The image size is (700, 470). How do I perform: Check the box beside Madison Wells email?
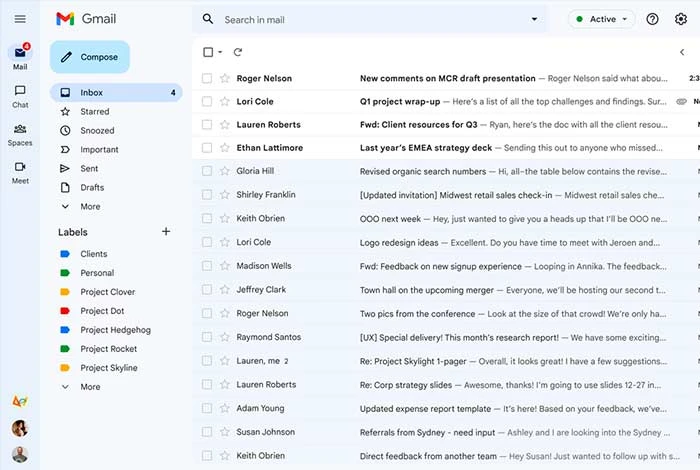tap(207, 266)
